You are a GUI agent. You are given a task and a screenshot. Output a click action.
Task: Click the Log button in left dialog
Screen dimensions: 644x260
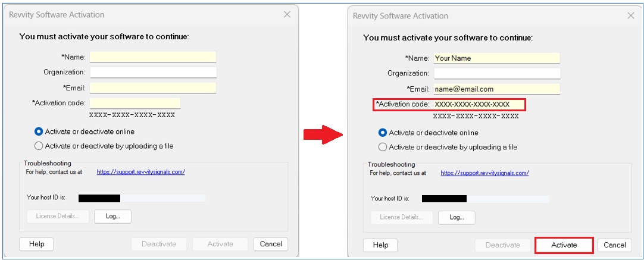[112, 216]
